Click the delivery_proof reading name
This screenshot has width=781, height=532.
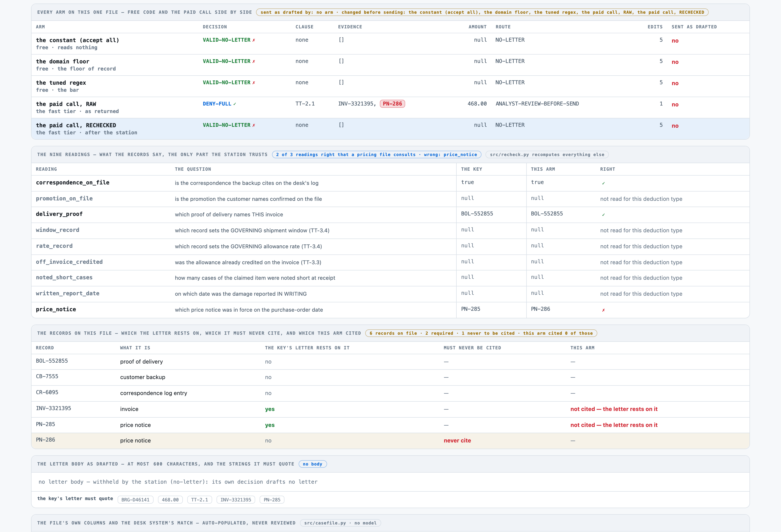(x=59, y=214)
